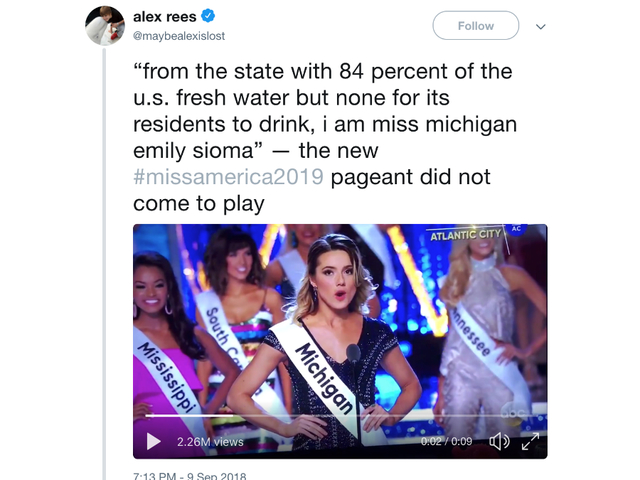
Task: Open the tweet options chevron menu
Action: point(541,26)
